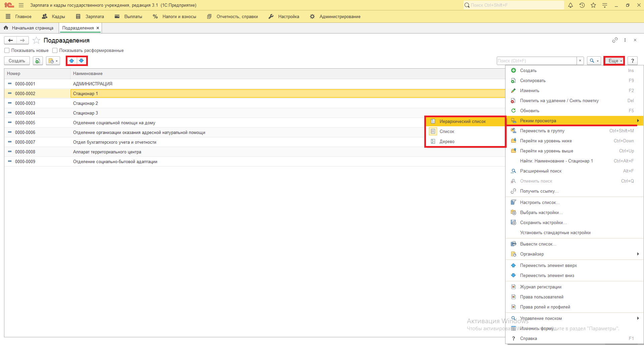Click Справка in the menu
The width and height of the screenshot is (644, 346).
(x=574, y=339)
